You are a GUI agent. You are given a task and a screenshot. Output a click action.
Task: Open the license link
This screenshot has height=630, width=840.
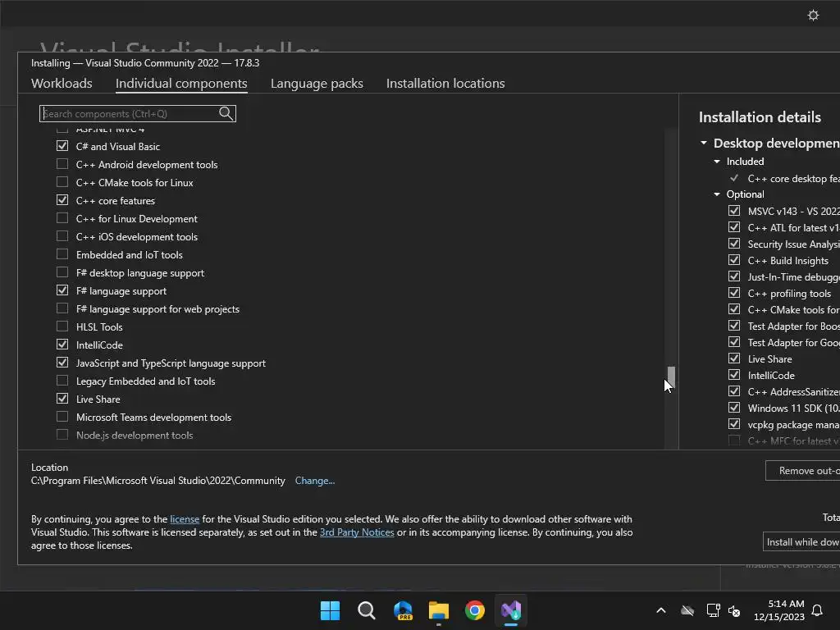coord(185,519)
